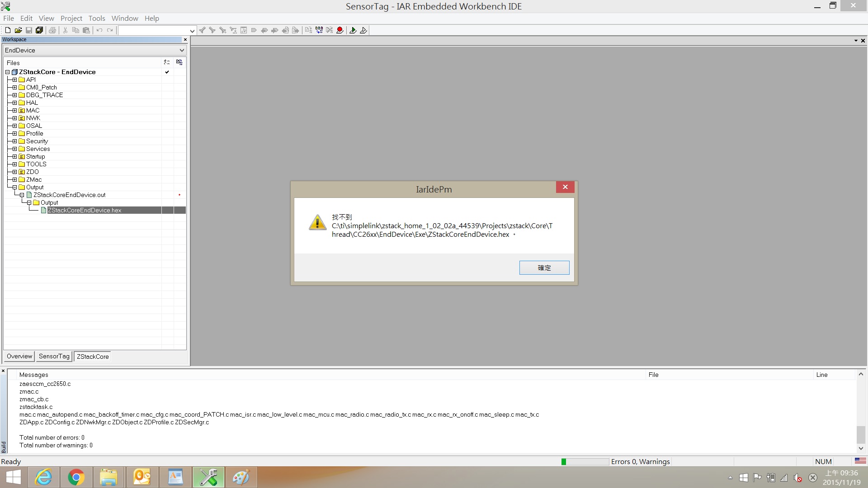868x488 pixels.
Task: Click the build configuration column icon in Files header
Action: [167, 62]
